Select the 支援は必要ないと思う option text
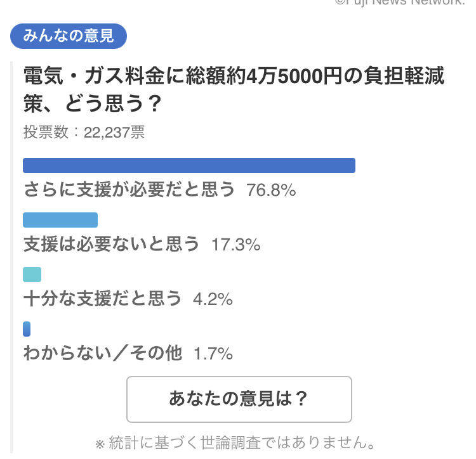 coord(111,244)
